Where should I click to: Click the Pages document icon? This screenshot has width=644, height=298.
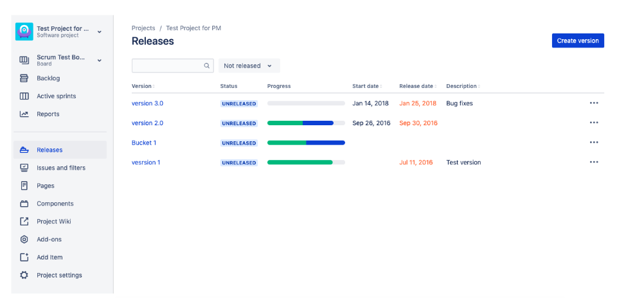pyautogui.click(x=24, y=186)
